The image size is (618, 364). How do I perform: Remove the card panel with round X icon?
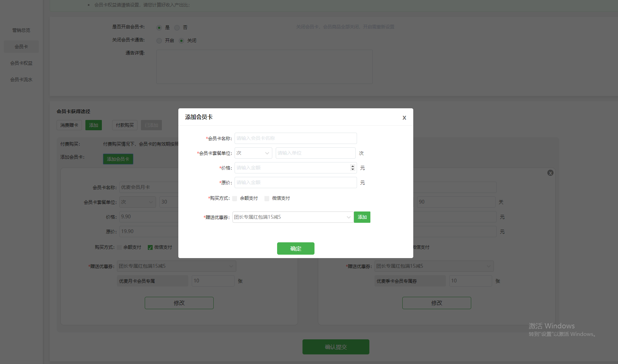(550, 173)
